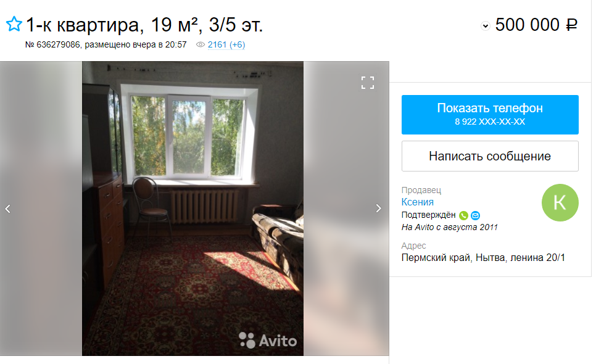The height and width of the screenshot is (364, 596).
Task: Add listing to favorites with star icon
Action: coord(14,24)
